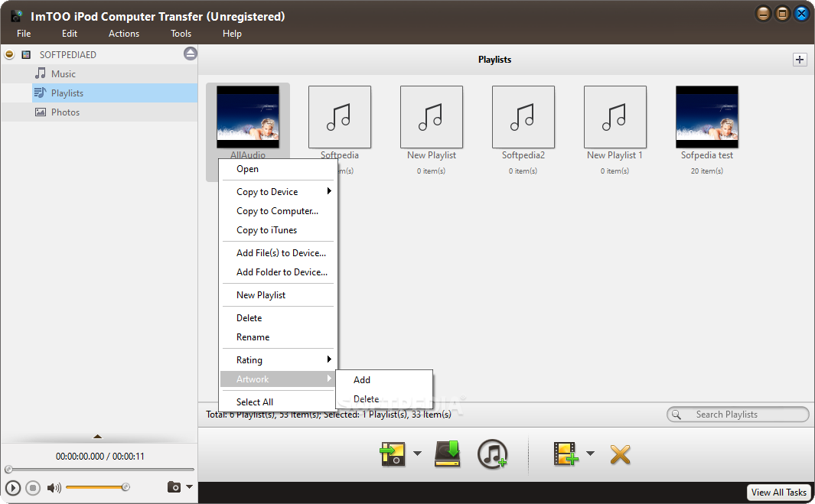Select the Softpedia playlist icon
Viewport: 815px width, 504px height.
tap(340, 117)
